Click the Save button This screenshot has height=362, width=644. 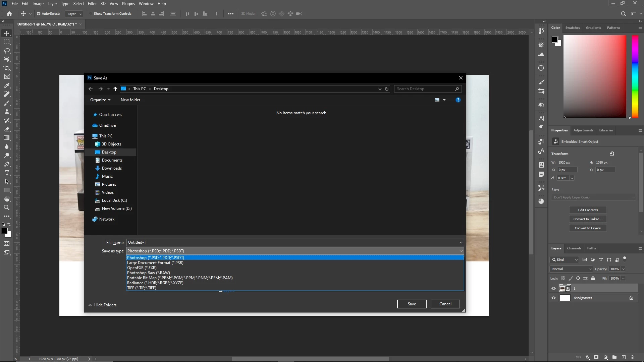pyautogui.click(x=412, y=304)
